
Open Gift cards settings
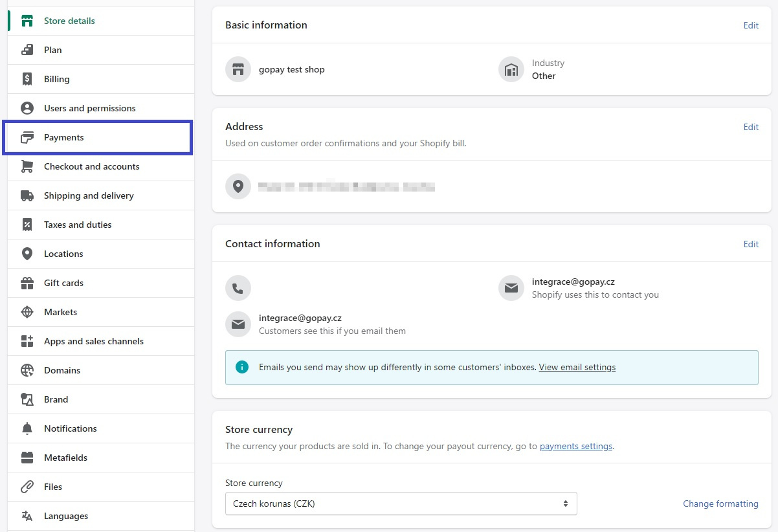tap(101, 283)
